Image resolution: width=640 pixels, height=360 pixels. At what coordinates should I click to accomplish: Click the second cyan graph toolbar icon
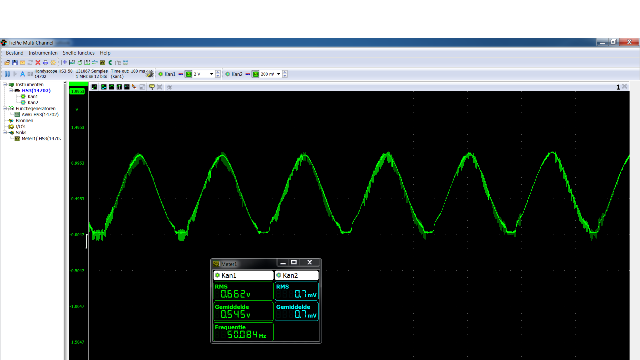104,87
